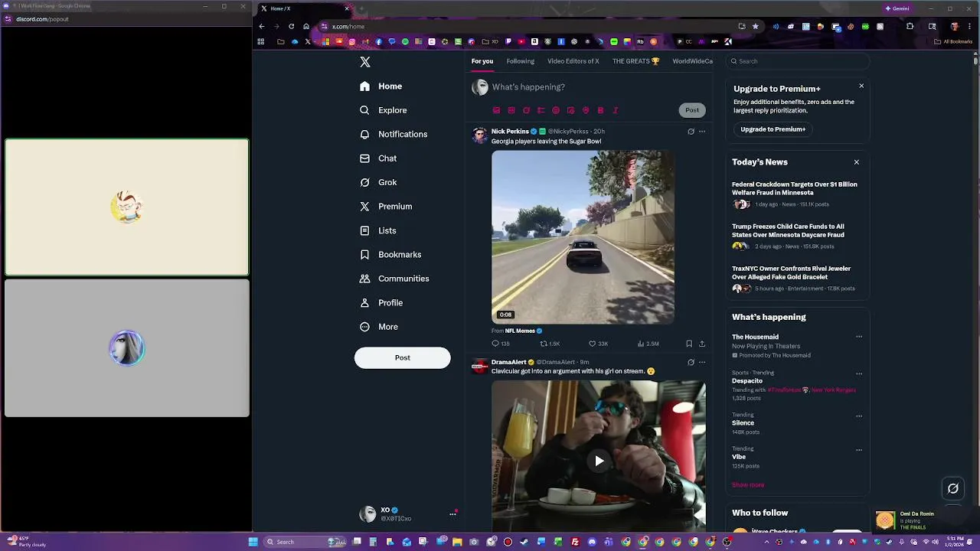Click Grok icon on DramaAlert post
980x551 pixels.
[691, 362]
